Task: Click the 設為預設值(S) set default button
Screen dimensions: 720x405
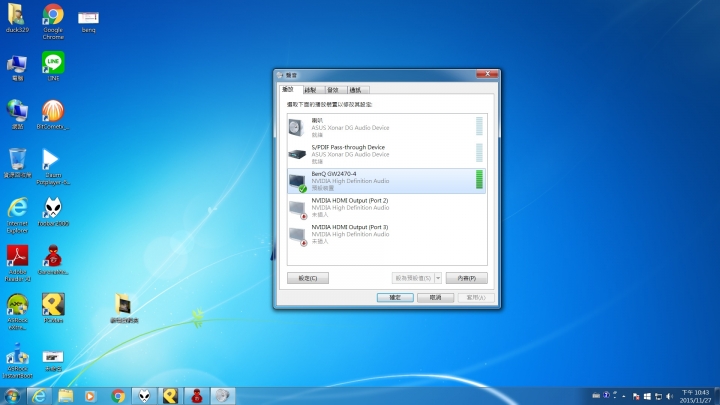Action: coord(413,278)
